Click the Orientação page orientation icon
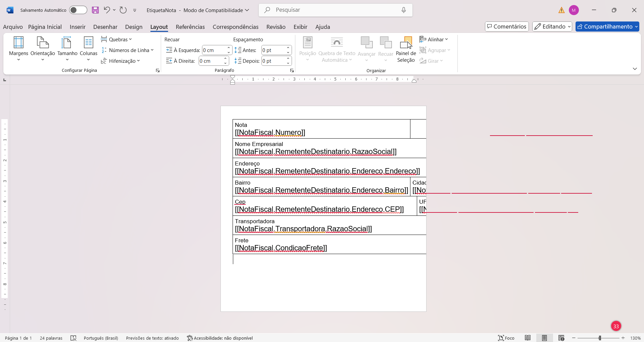This screenshot has height=342, width=644. 43,43
